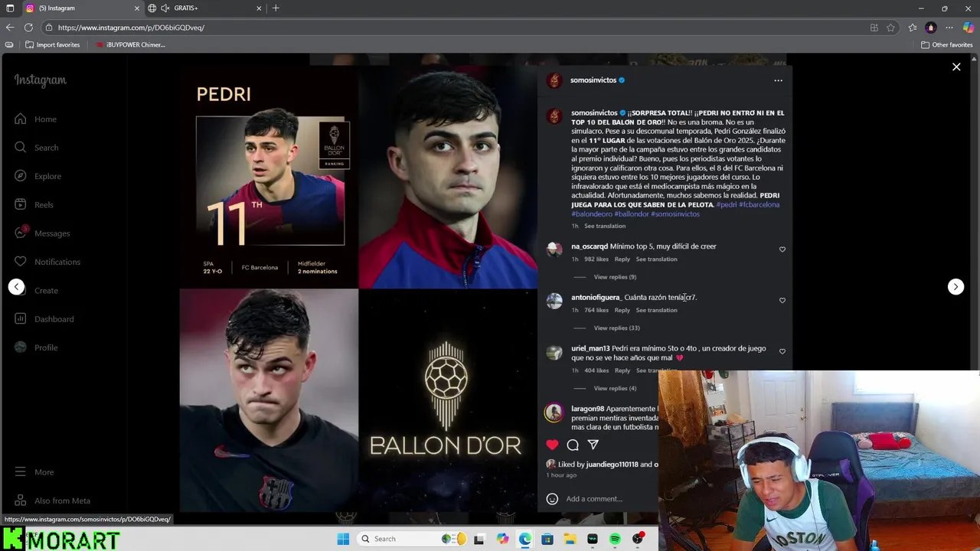This screenshot has height=551, width=980.
Task: Open the emoji picker in comment box
Action: (552, 499)
